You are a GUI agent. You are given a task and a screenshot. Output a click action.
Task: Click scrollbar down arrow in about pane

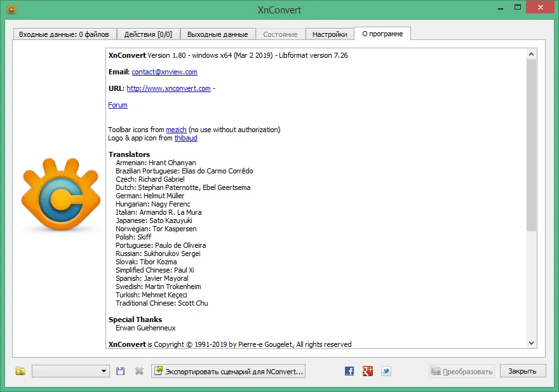click(531, 343)
